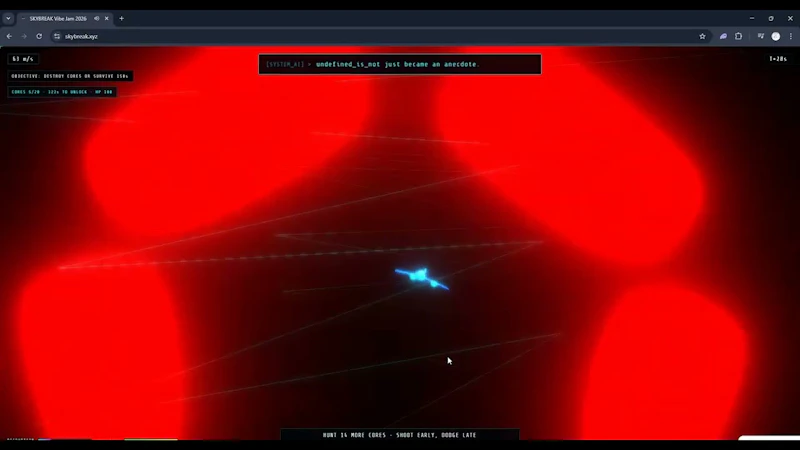The image size is (800, 450).
Task: Bookmark this page with star icon
Action: pyautogui.click(x=703, y=36)
